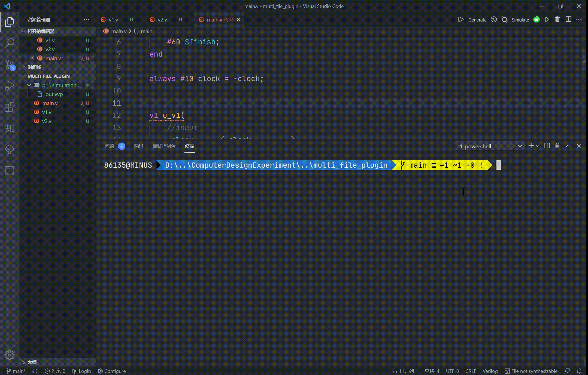Image resolution: width=588 pixels, height=375 pixels.
Task: Split the editor to the right
Action: click(568, 20)
